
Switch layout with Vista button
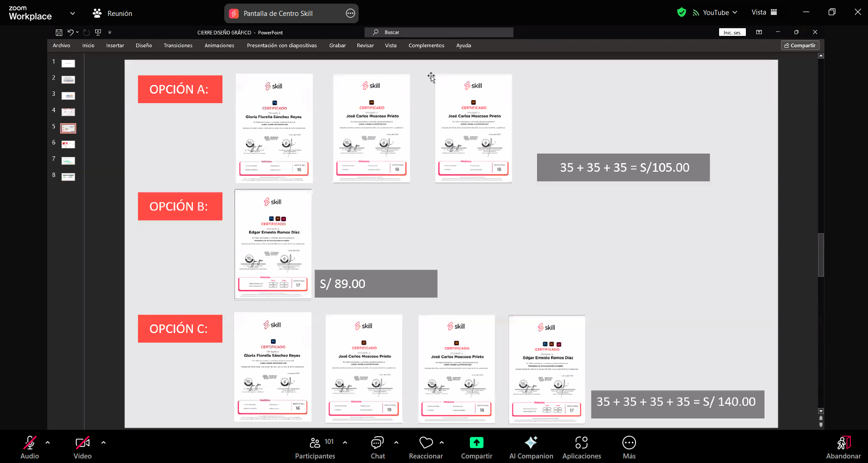coord(764,12)
